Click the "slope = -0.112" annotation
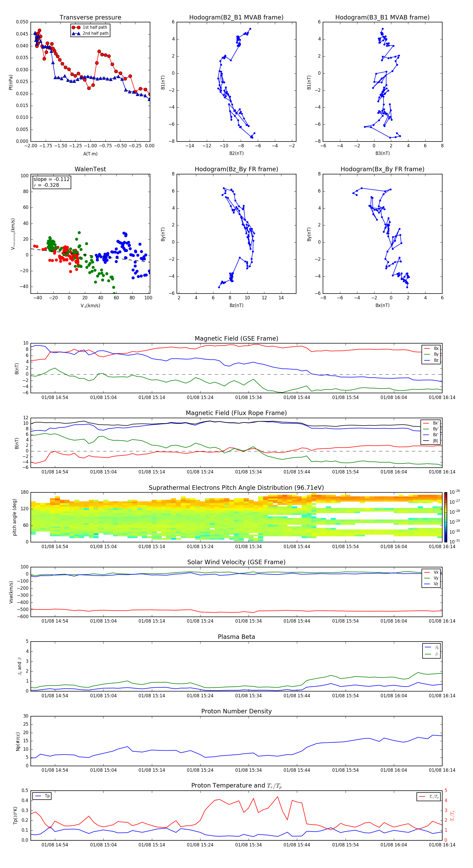This screenshot has height=868, width=473. pos(52,179)
